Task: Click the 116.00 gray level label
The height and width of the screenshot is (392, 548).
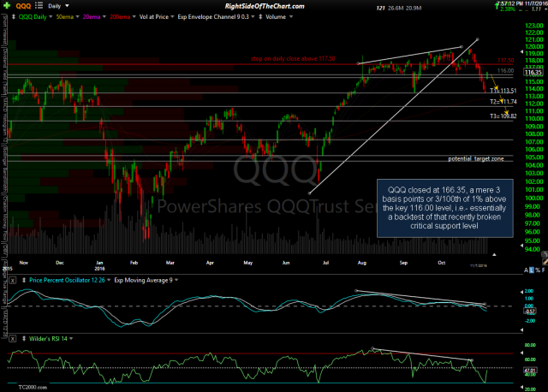Action: (505, 70)
